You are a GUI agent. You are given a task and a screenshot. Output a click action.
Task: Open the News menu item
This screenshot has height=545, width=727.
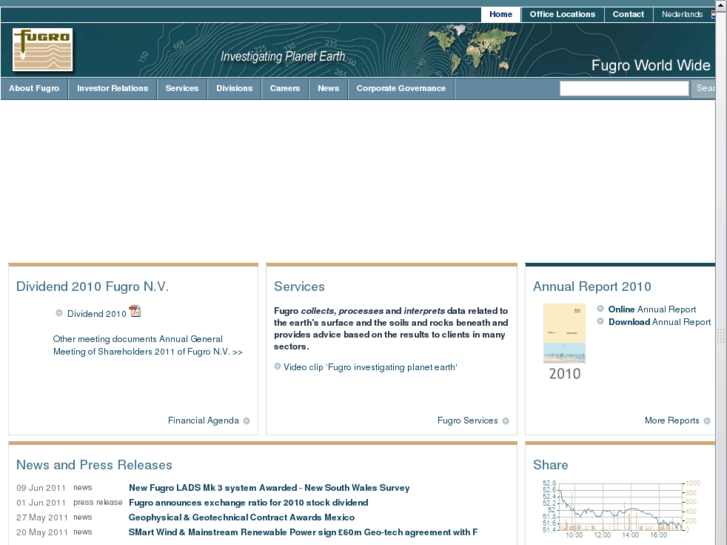[328, 89]
